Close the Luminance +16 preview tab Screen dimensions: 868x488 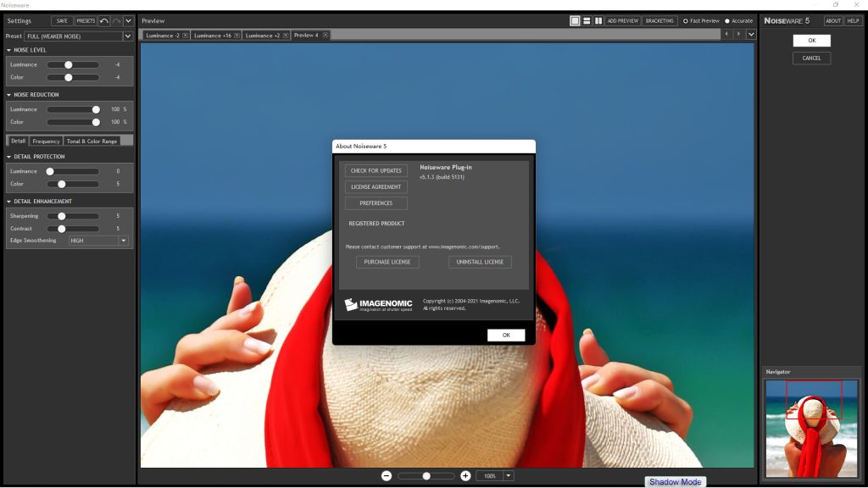point(239,36)
